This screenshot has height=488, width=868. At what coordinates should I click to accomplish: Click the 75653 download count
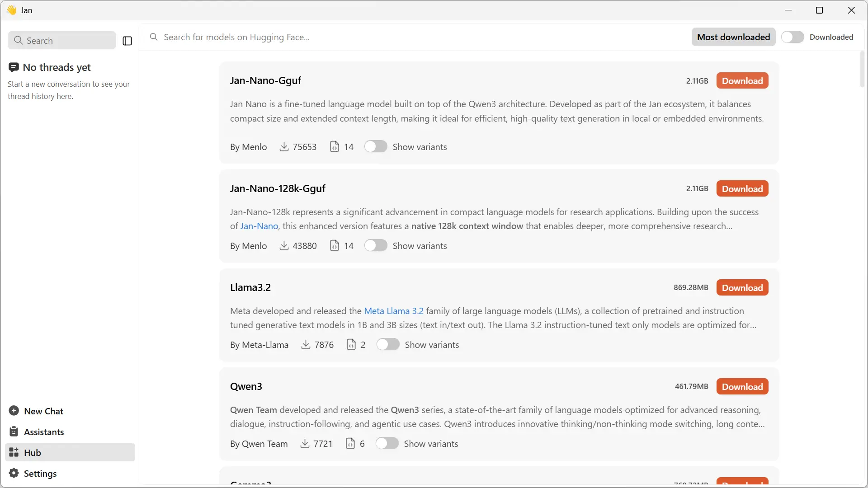pos(304,147)
